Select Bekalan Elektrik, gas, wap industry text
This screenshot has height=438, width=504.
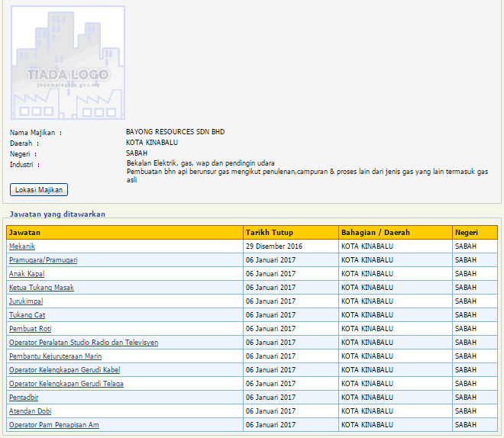coord(201,163)
